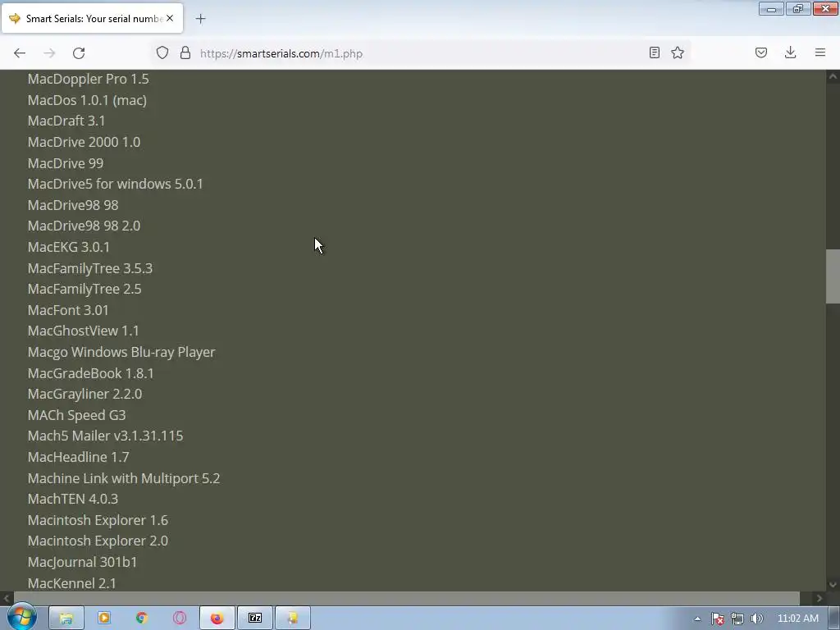Click the vertical scrollbar thumb
This screenshot has height=630, width=840.
tap(833, 276)
